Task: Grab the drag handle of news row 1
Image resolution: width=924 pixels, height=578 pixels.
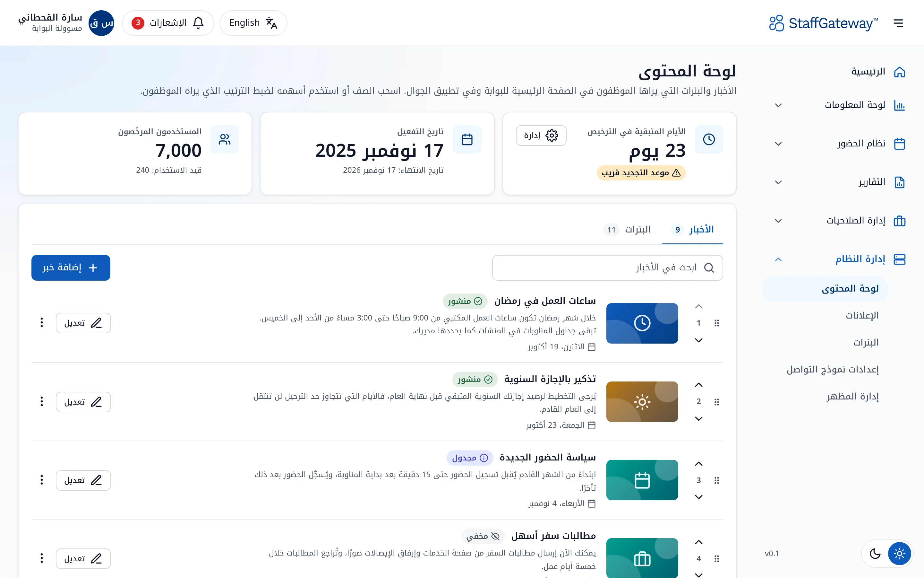Action: [717, 323]
